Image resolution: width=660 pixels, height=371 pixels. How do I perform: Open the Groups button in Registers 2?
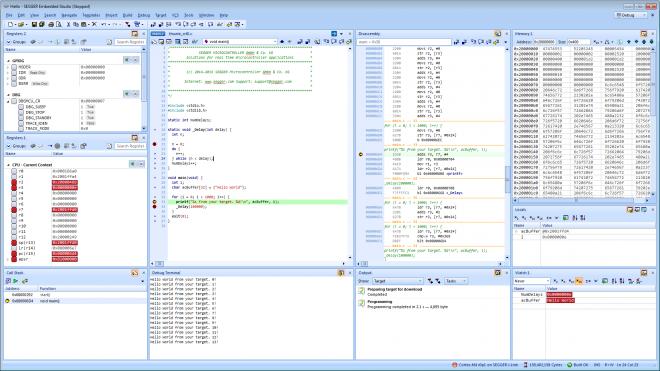[16, 42]
